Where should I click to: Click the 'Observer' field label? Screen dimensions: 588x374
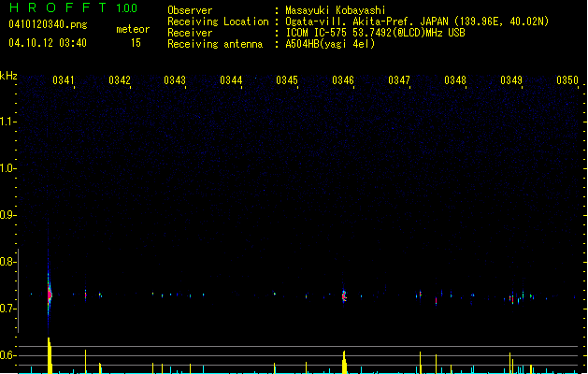coord(190,10)
